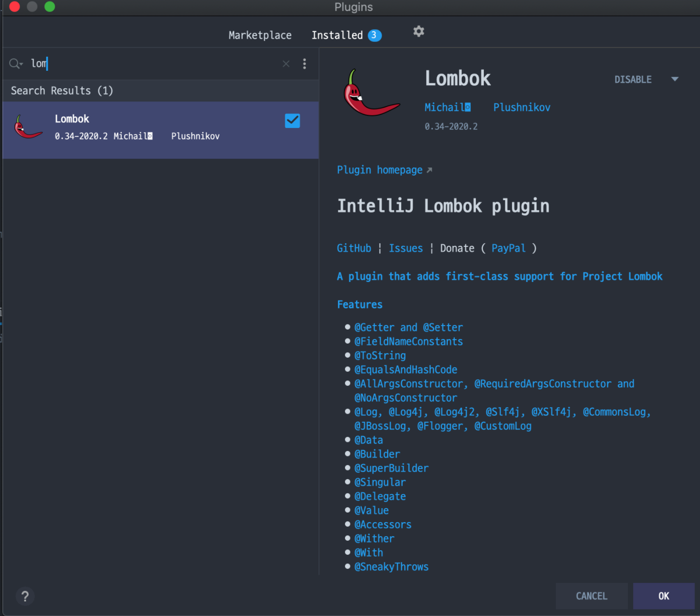Click the @ToString feature link
Screen dimensions: 700x616
(380, 356)
